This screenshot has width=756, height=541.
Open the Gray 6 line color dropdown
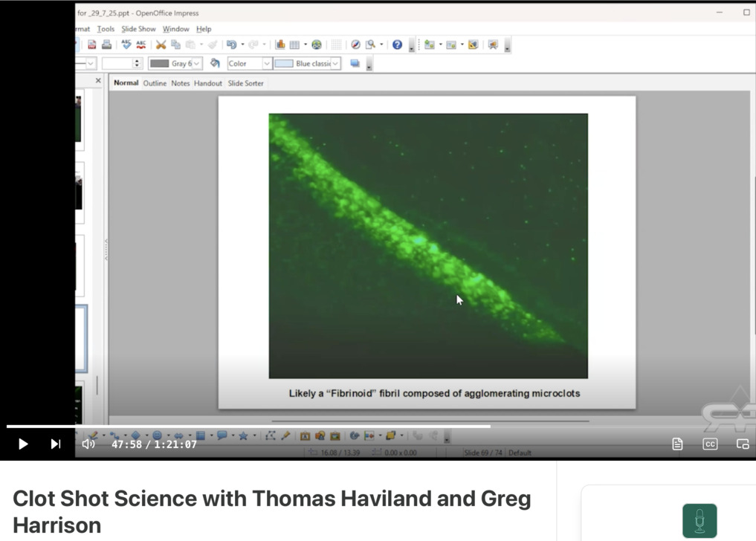(x=196, y=64)
